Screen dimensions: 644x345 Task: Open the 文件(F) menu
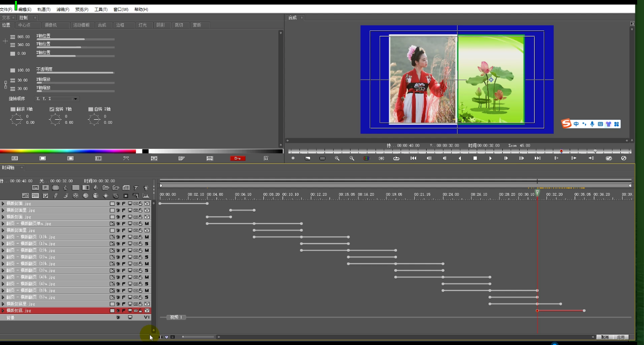click(6, 9)
